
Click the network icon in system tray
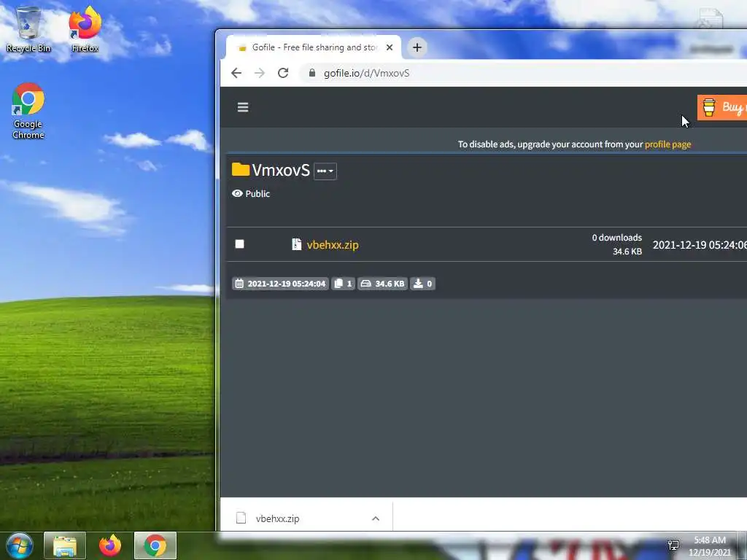673,545
